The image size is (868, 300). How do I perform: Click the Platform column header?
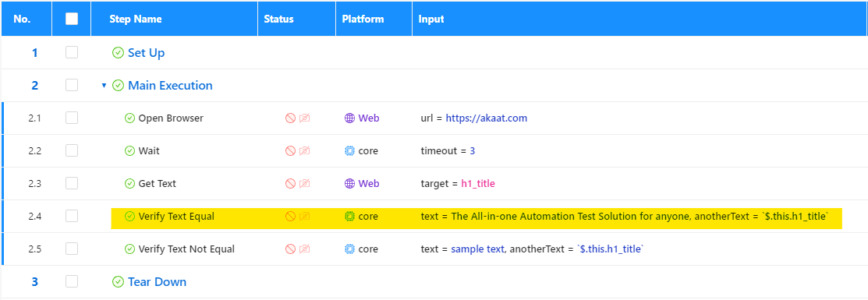pos(363,19)
